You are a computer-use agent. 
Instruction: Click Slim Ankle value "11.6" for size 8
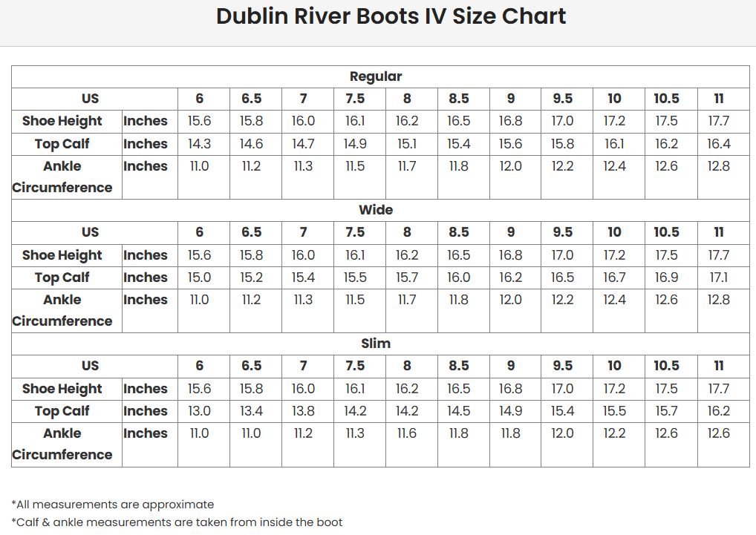(407, 433)
